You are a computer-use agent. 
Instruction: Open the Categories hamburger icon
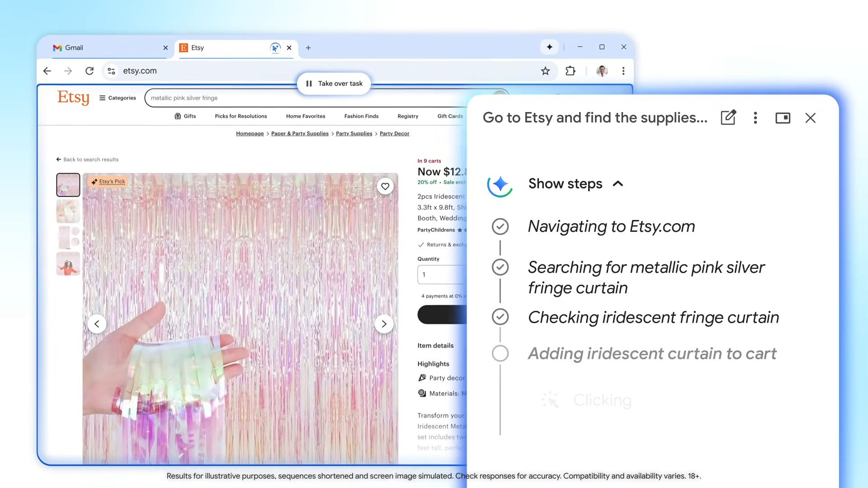(x=102, y=98)
